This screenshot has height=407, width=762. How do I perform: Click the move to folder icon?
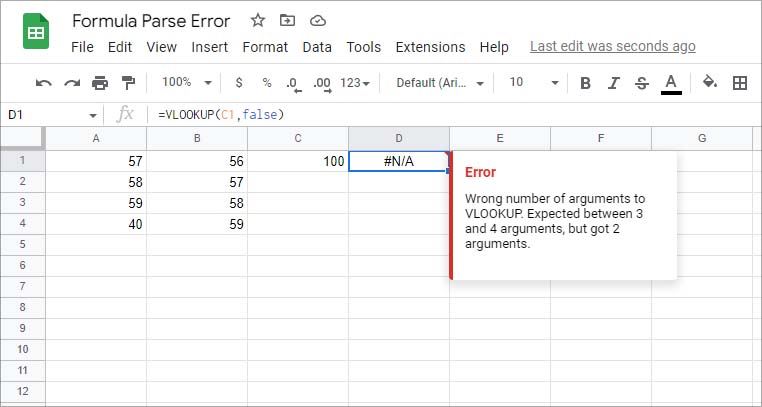pyautogui.click(x=288, y=20)
